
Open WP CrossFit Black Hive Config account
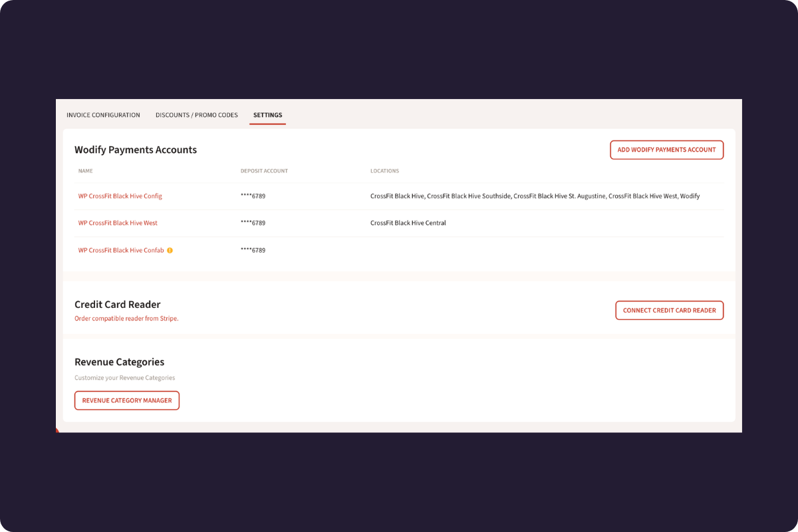[x=120, y=196]
